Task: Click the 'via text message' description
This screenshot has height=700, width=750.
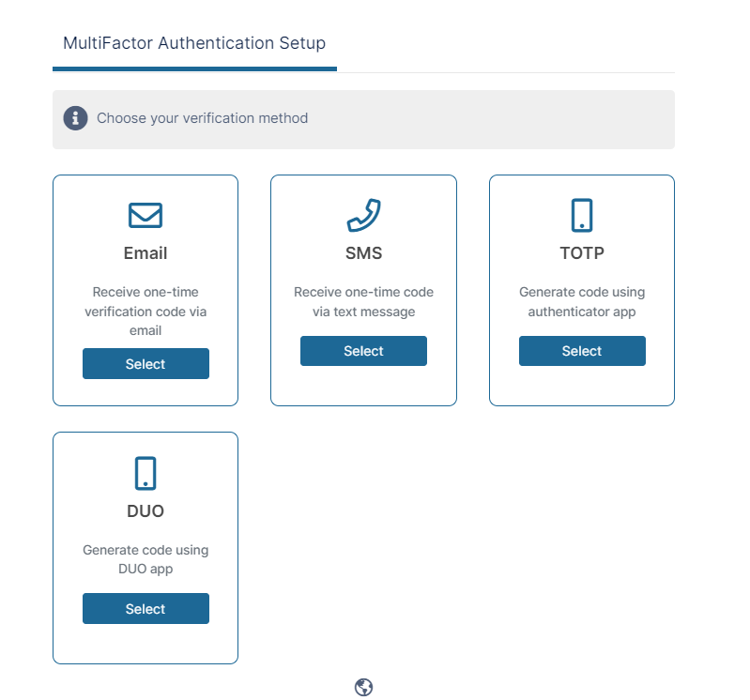Action: coord(363,312)
